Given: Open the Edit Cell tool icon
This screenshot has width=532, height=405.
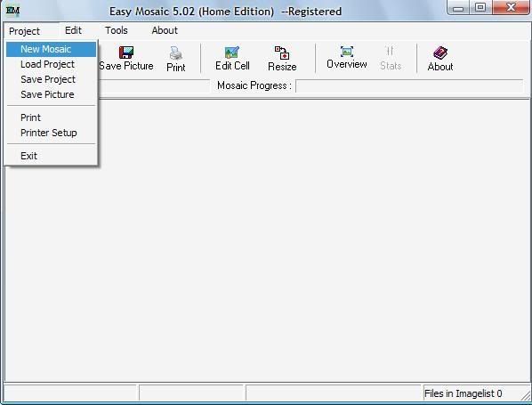Looking at the screenshot, I should [x=232, y=53].
